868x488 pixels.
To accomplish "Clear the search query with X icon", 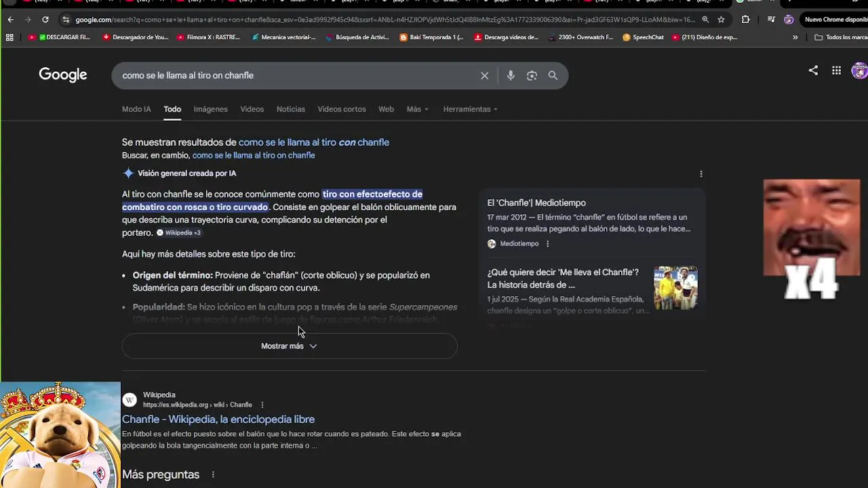I will pos(484,76).
